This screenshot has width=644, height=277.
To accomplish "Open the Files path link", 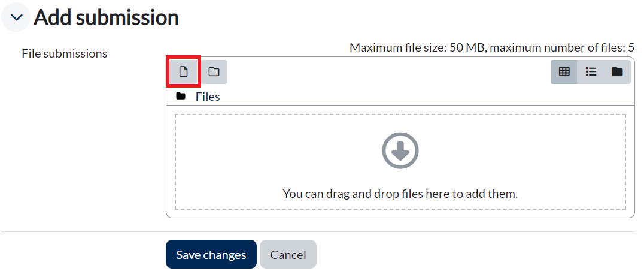I will (208, 97).
